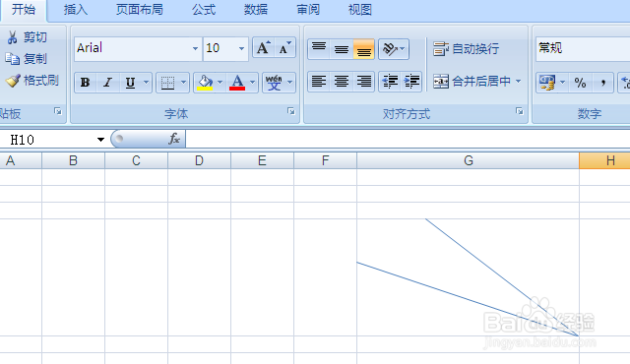Image resolution: width=630 pixels, height=364 pixels.
Task: Toggle highlighted bottom vertical alignment
Action: tap(363, 49)
